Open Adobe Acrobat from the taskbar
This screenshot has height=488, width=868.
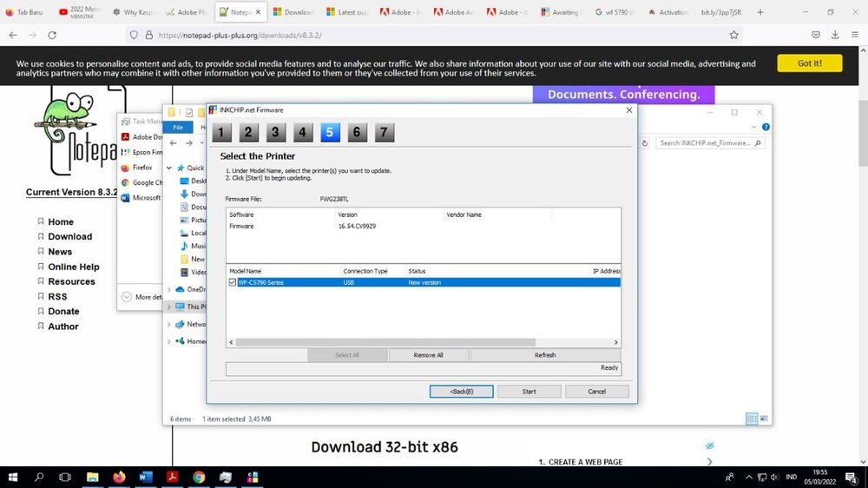172,477
